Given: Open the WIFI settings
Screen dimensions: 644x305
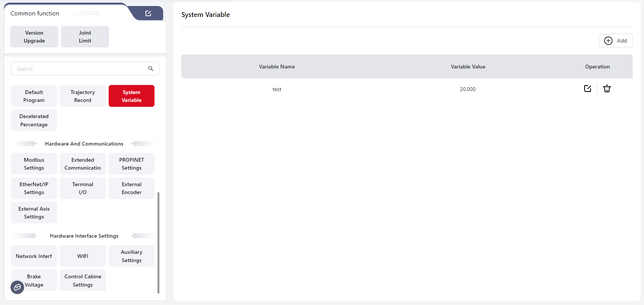Looking at the screenshot, I should pyautogui.click(x=83, y=256).
